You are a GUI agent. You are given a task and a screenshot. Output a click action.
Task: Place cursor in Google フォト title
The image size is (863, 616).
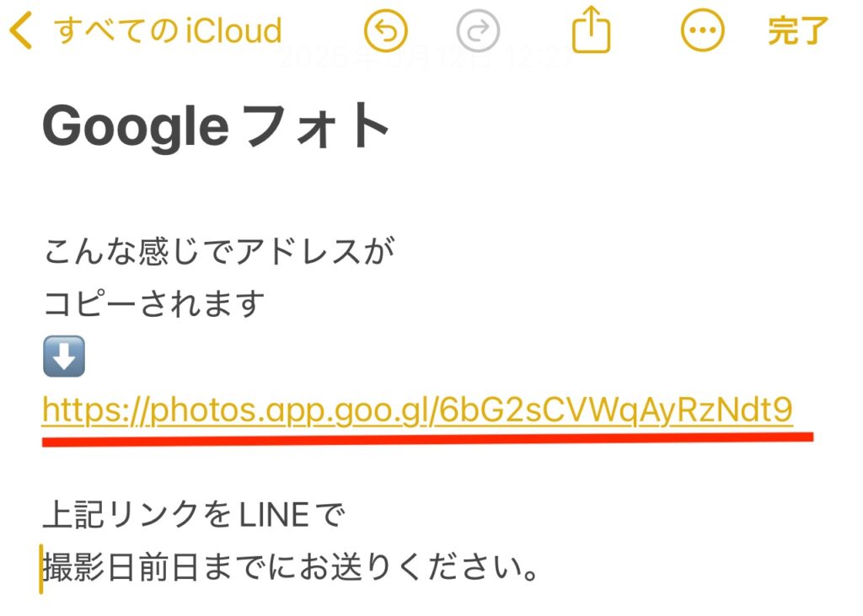216,126
